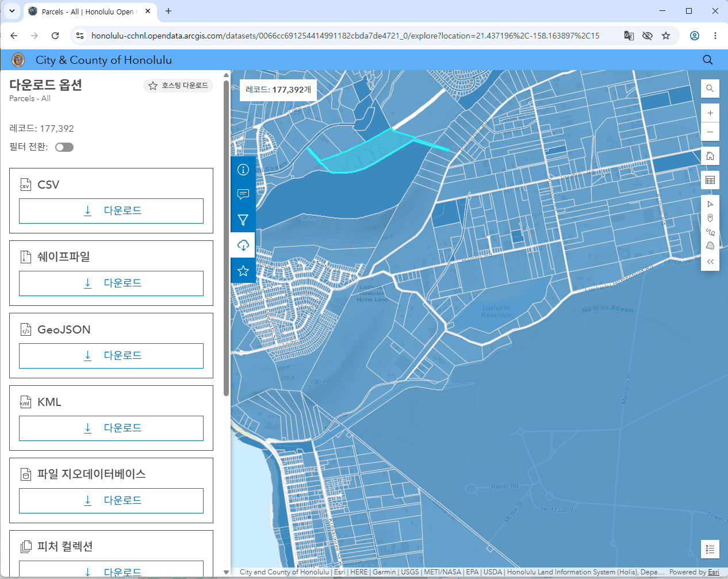
Task: Open the filter data panel
Action: 243,220
